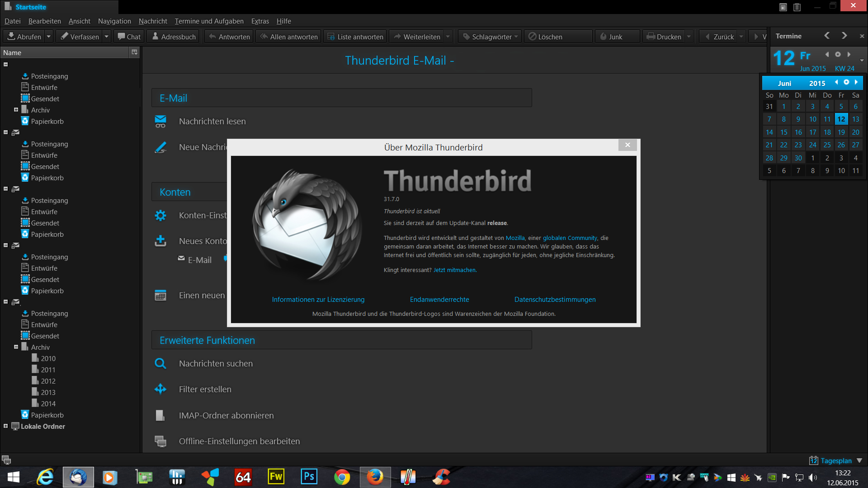Select June 19 in the mini calendar
This screenshot has height=488, width=868.
[x=841, y=132]
